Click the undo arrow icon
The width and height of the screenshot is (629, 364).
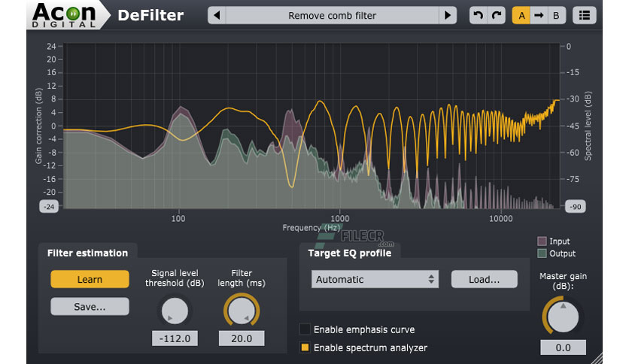pyautogui.click(x=479, y=16)
